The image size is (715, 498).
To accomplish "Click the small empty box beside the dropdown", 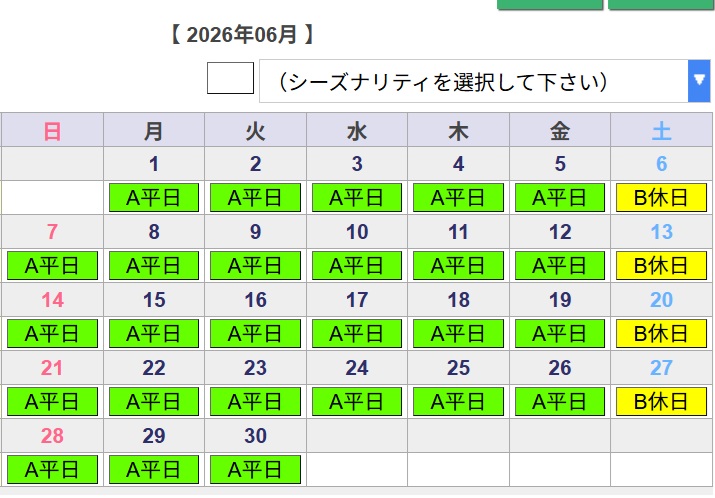I will coord(230,78).
